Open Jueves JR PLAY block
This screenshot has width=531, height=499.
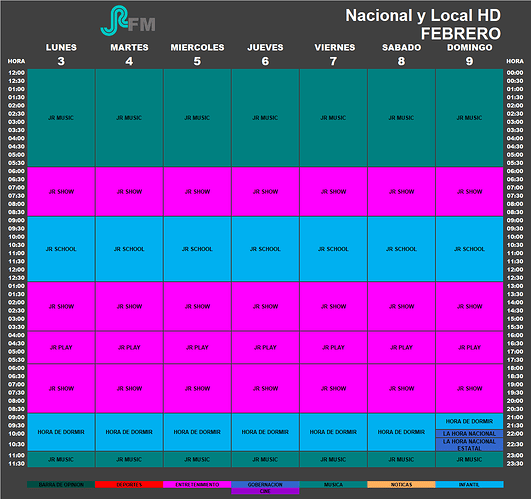(265, 347)
